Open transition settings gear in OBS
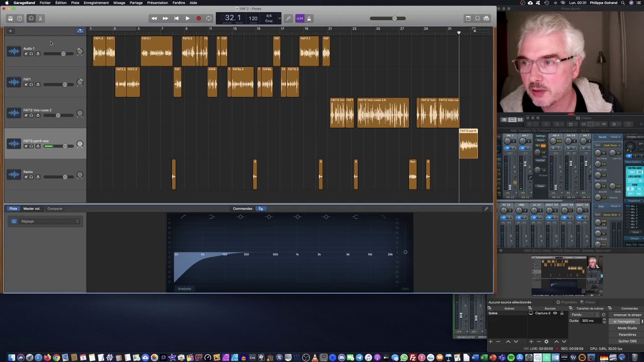The width and height of the screenshot is (644, 362). pos(603,315)
